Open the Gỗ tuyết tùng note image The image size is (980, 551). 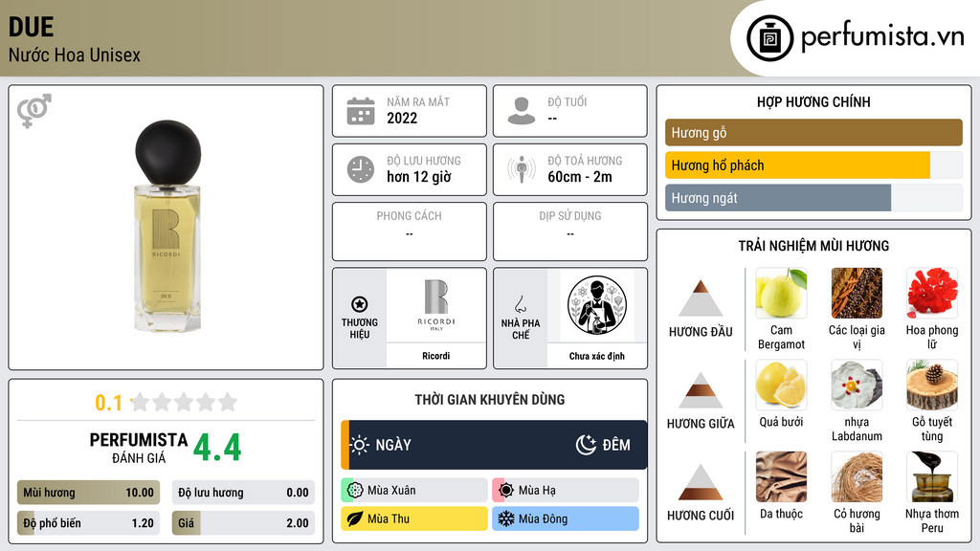point(932,385)
